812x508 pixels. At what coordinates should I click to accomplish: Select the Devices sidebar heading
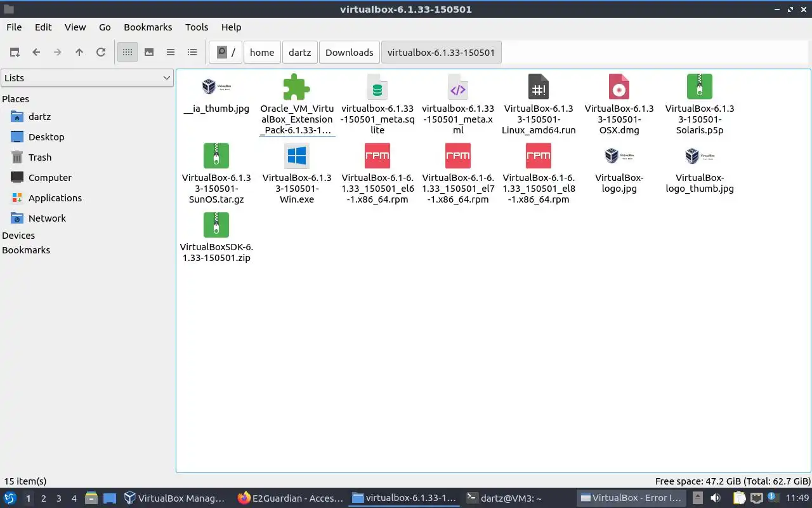18,236
